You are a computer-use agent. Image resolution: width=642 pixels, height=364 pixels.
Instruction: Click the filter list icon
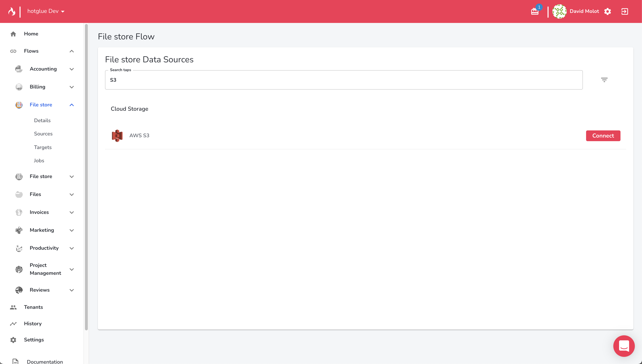point(604,80)
